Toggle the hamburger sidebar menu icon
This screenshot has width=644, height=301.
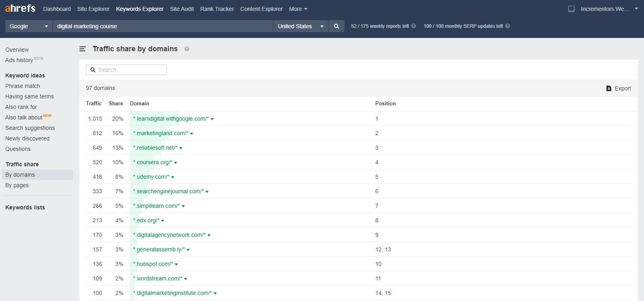(x=83, y=49)
